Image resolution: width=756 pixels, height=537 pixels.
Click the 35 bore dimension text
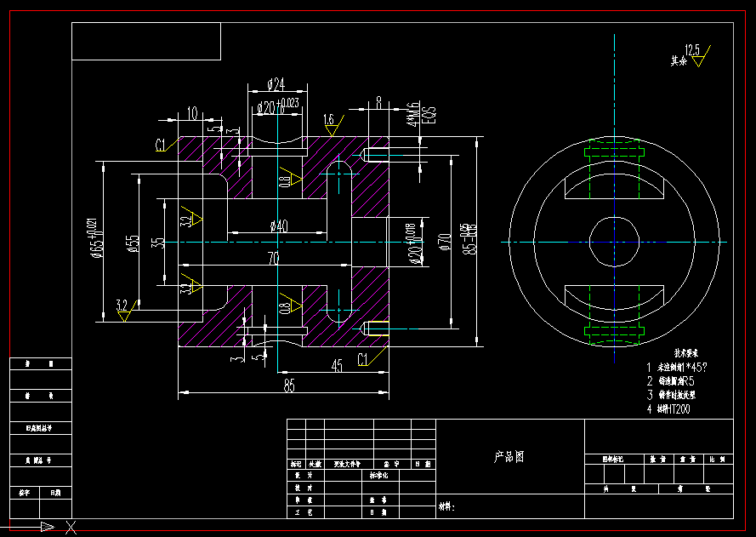pyautogui.click(x=157, y=243)
